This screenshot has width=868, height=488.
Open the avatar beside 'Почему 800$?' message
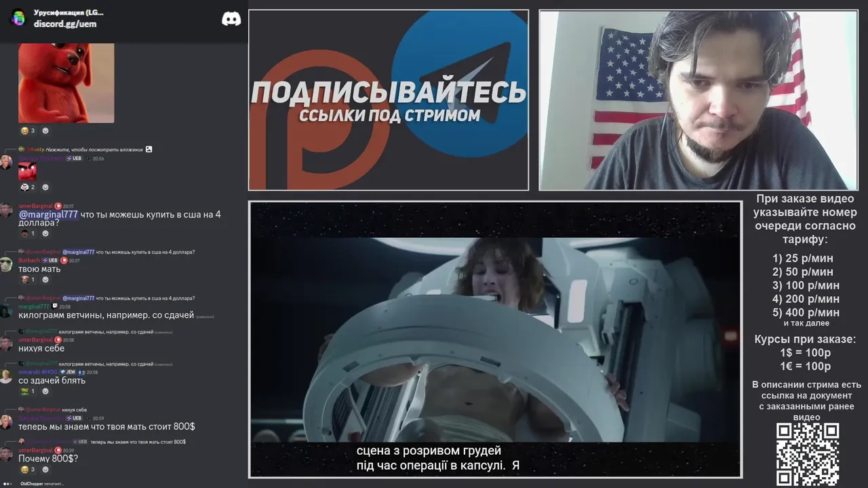point(6,454)
